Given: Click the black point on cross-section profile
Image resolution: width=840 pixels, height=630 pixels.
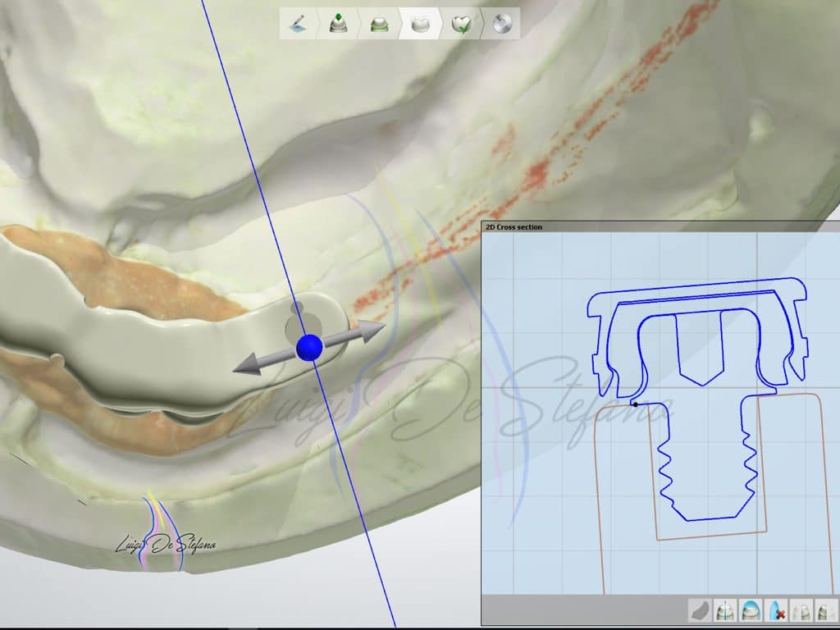Looking at the screenshot, I should point(636,404).
